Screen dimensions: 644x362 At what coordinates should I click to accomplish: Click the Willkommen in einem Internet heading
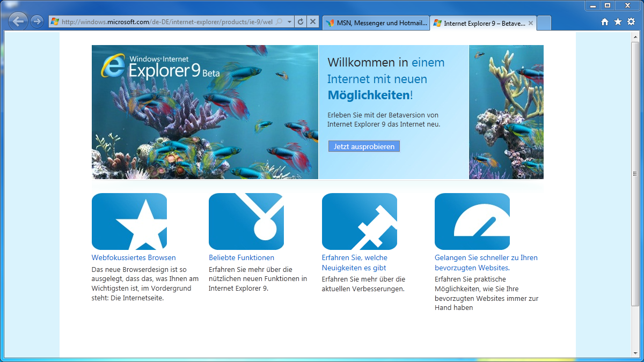[x=386, y=79]
